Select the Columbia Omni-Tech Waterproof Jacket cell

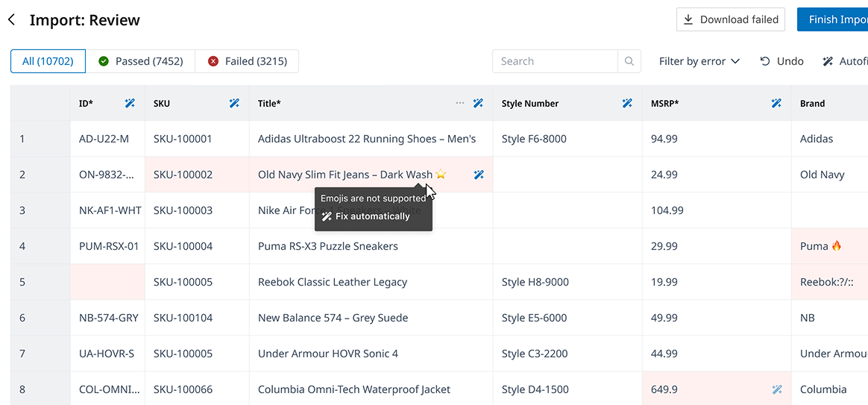point(371,389)
